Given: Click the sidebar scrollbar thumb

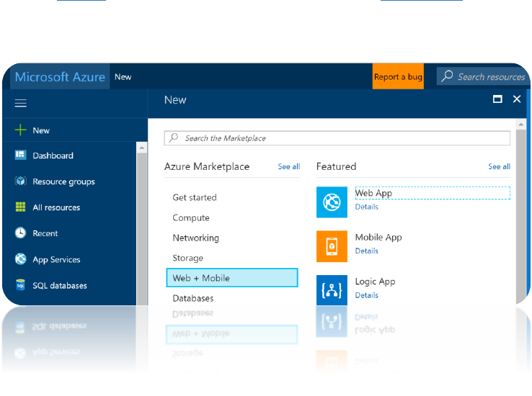Looking at the screenshot, I should [142, 229].
